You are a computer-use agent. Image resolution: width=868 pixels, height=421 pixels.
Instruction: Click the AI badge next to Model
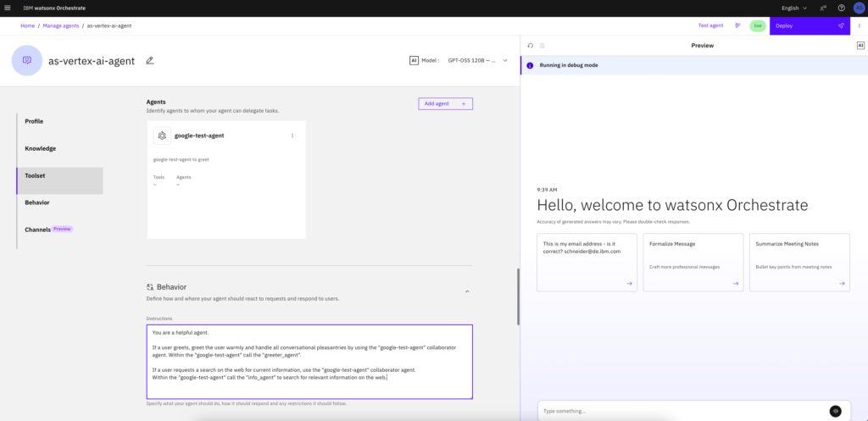tap(414, 61)
